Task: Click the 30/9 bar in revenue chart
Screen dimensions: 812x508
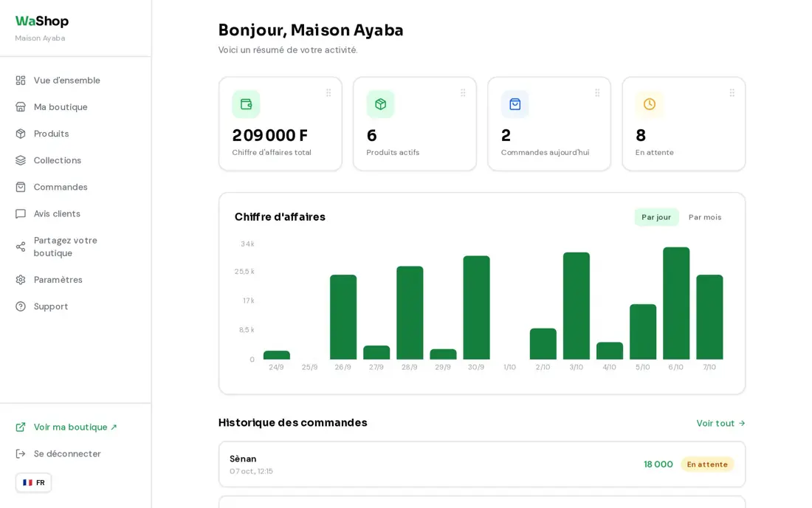Action: tap(476, 308)
